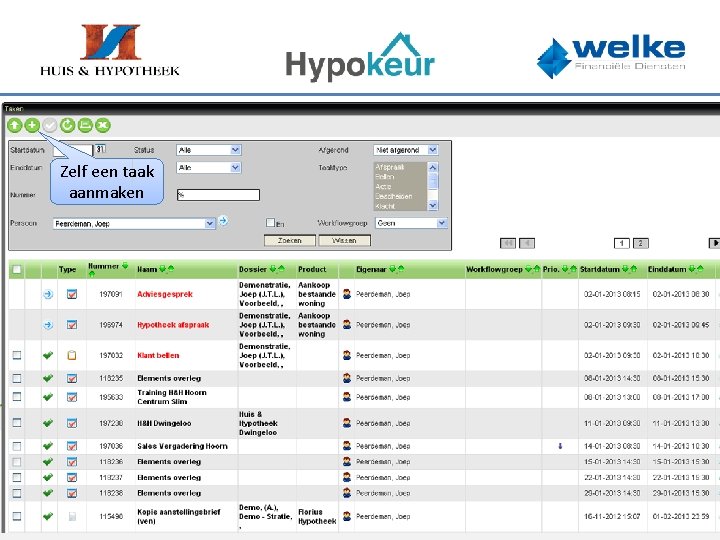Image resolution: width=720 pixels, height=540 pixels.
Task: Open the Status dropdown showing Alle
Action: tap(209, 150)
